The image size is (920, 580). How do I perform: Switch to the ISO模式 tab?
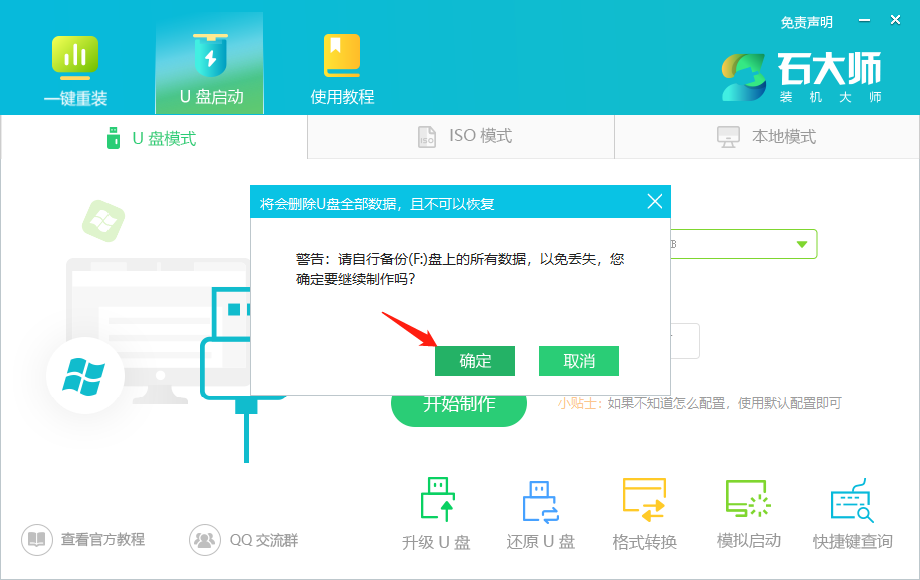click(x=460, y=137)
